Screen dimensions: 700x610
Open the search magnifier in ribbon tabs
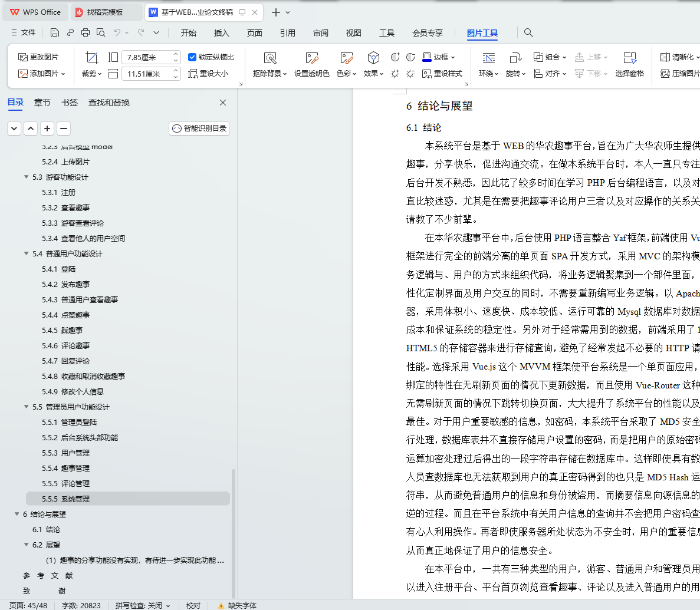528,32
